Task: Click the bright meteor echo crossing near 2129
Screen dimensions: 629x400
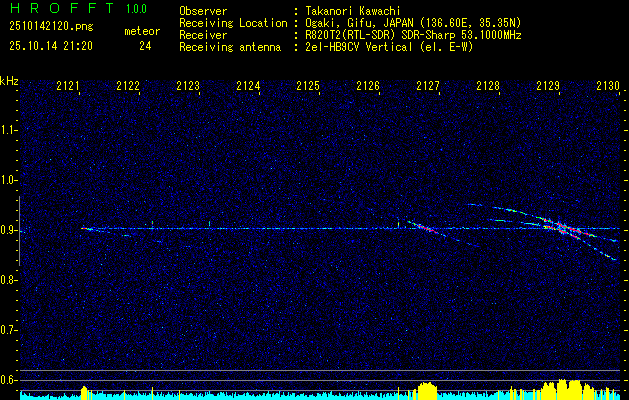Action: 560,229
